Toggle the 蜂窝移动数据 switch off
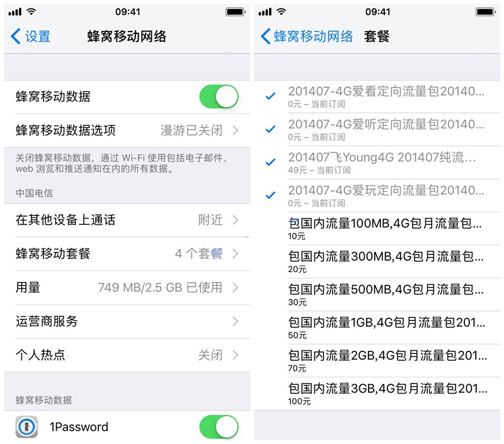 tap(219, 96)
